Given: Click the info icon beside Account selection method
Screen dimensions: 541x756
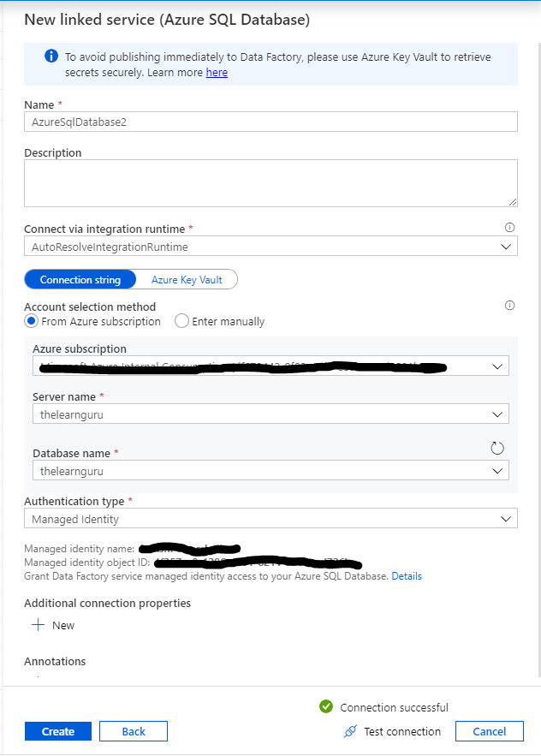Looking at the screenshot, I should [x=509, y=305].
